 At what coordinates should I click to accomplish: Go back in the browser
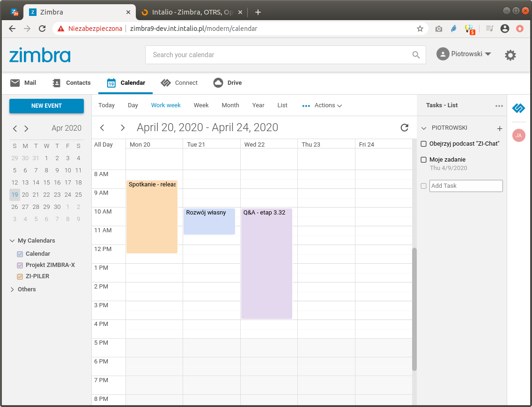coord(12,29)
